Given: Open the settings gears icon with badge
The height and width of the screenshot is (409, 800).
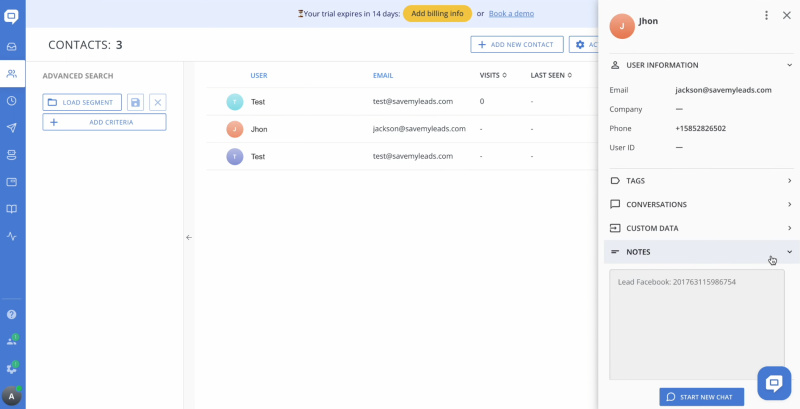Looking at the screenshot, I should point(12,367).
